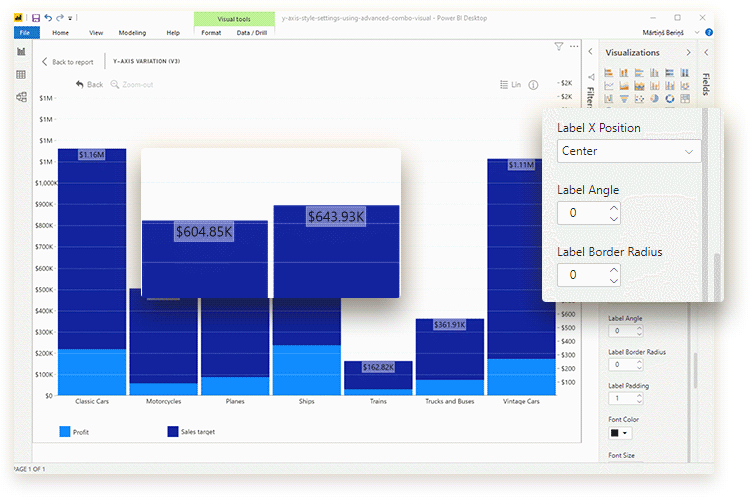Select Clustered bar chart visualization
This screenshot has width=750, height=500.
coord(639,73)
